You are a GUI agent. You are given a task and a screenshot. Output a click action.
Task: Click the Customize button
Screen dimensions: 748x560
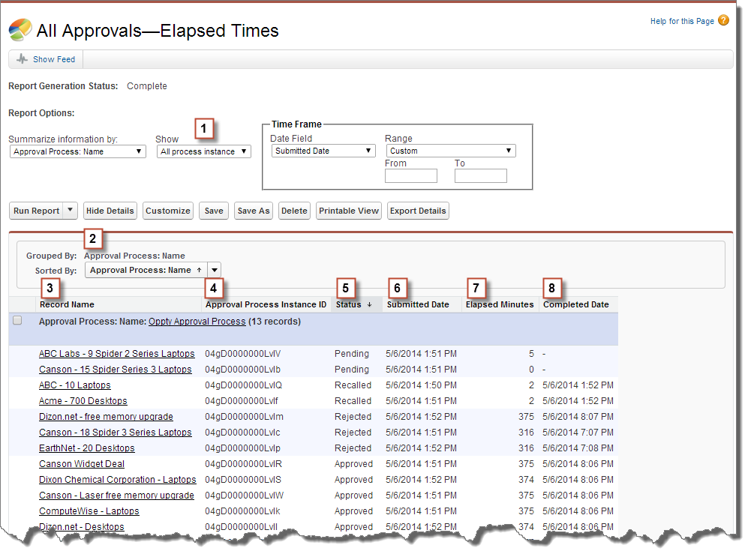coord(168,211)
